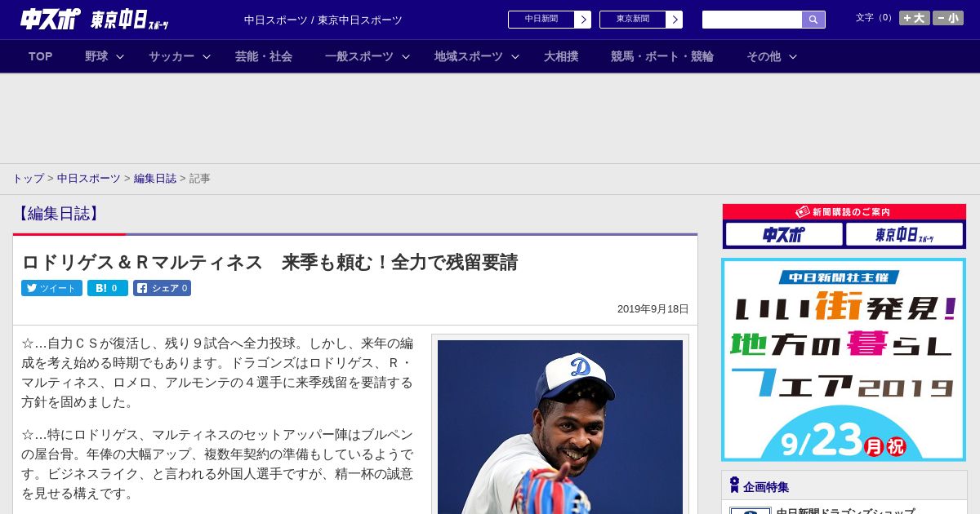
Task: Expand the 一般スポーツ dropdown chevron
Action: [x=406, y=56]
